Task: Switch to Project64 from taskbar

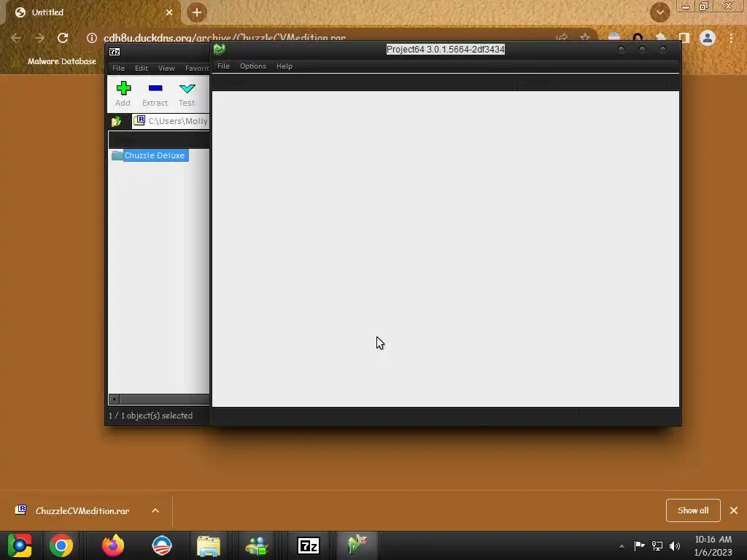Action: coord(357,545)
